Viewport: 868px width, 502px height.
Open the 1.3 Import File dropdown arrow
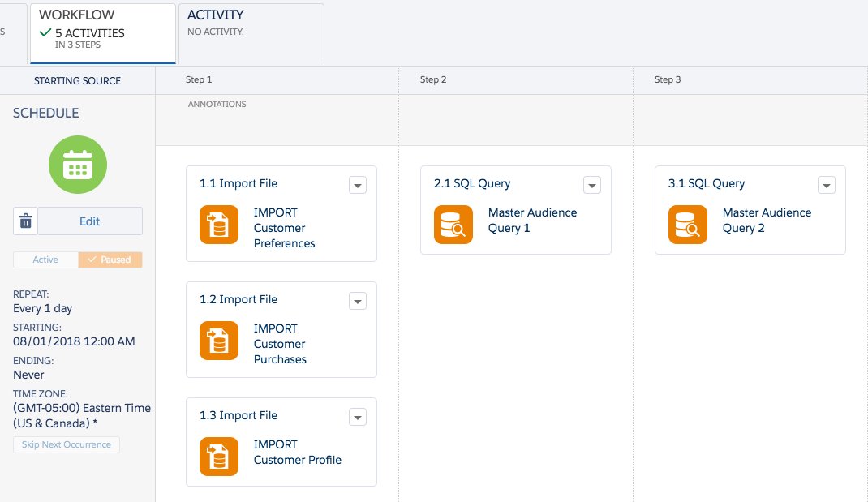[358, 418]
